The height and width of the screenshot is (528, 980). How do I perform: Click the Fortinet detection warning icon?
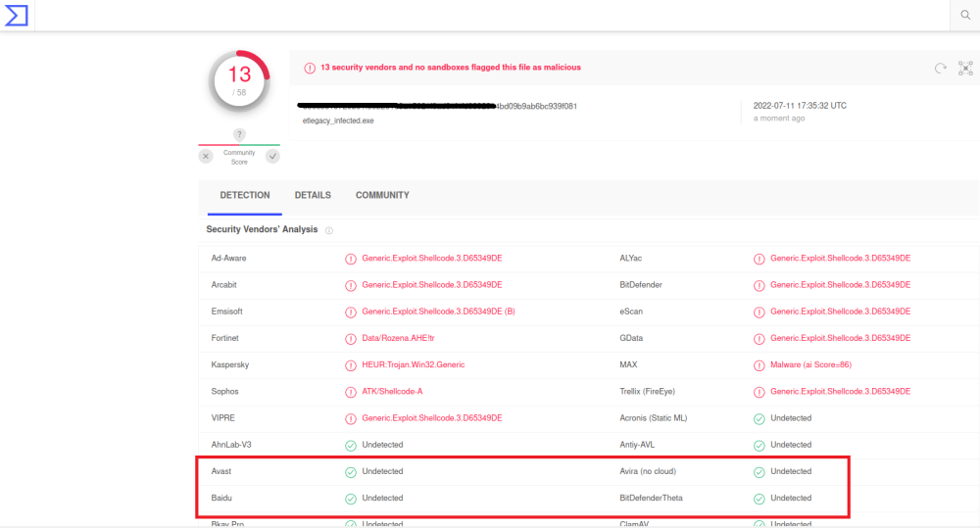point(351,339)
